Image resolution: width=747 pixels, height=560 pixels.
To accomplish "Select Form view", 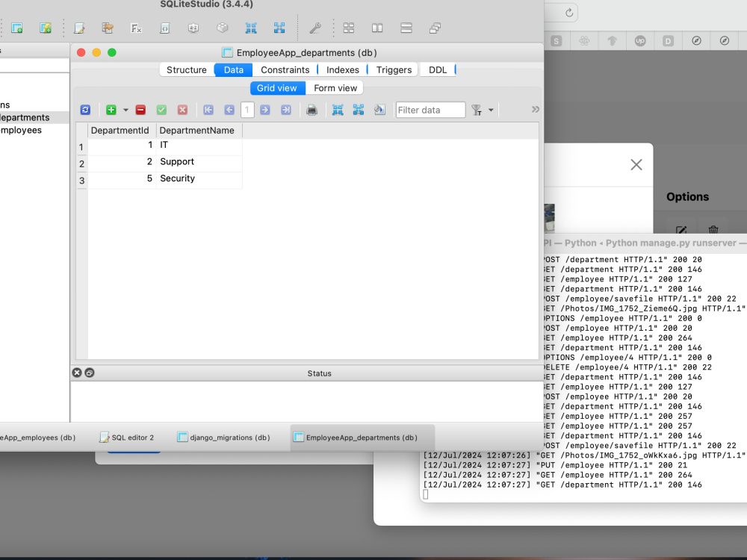I will point(335,88).
